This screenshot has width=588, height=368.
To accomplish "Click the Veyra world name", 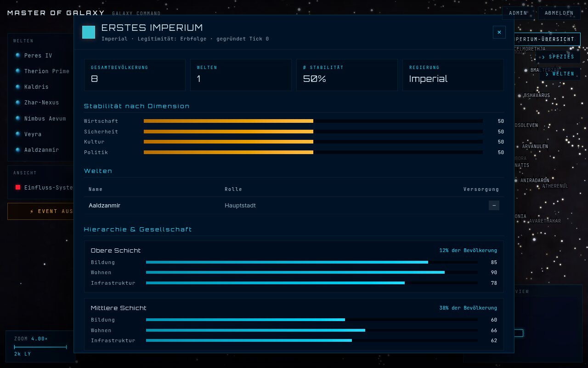I will pos(33,134).
